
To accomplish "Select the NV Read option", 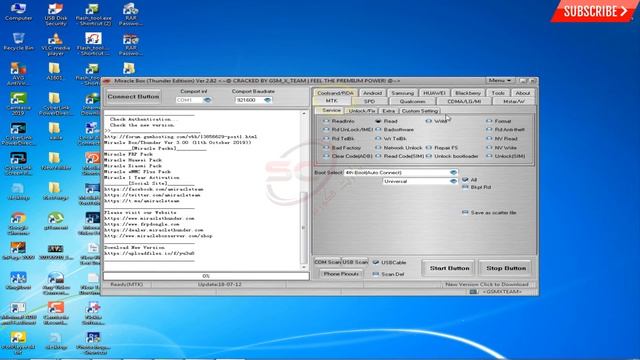I will (x=502, y=139).
